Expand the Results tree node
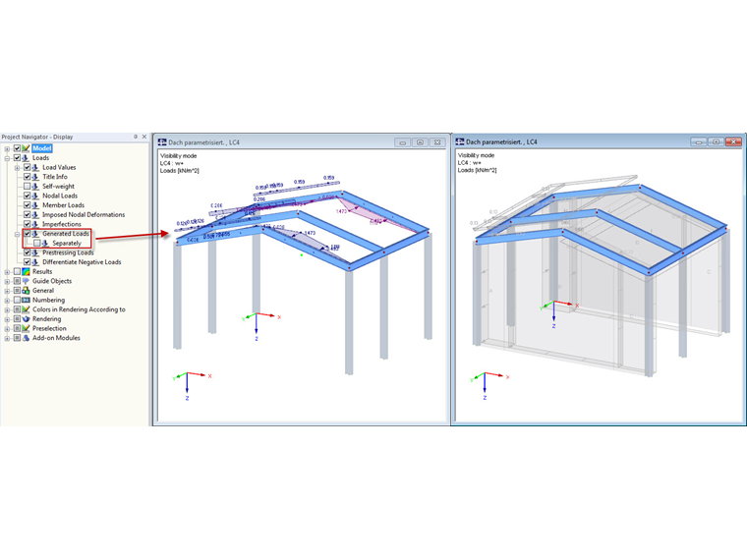Image resolution: width=747 pixels, height=560 pixels. [7, 272]
